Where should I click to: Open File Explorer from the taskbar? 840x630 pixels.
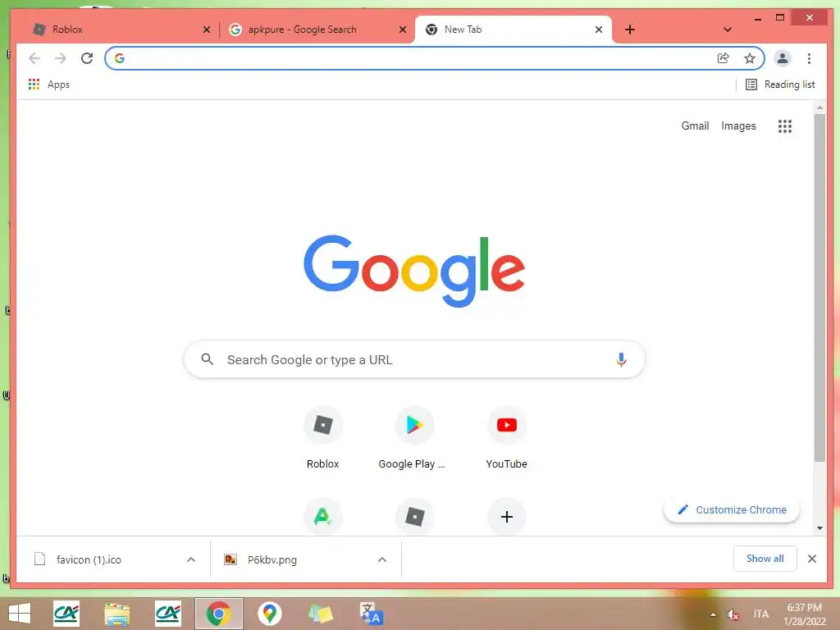tap(116, 614)
